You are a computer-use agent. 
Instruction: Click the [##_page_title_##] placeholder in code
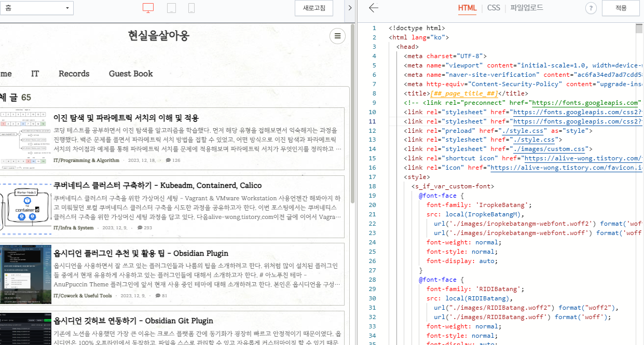pyautogui.click(x=463, y=93)
